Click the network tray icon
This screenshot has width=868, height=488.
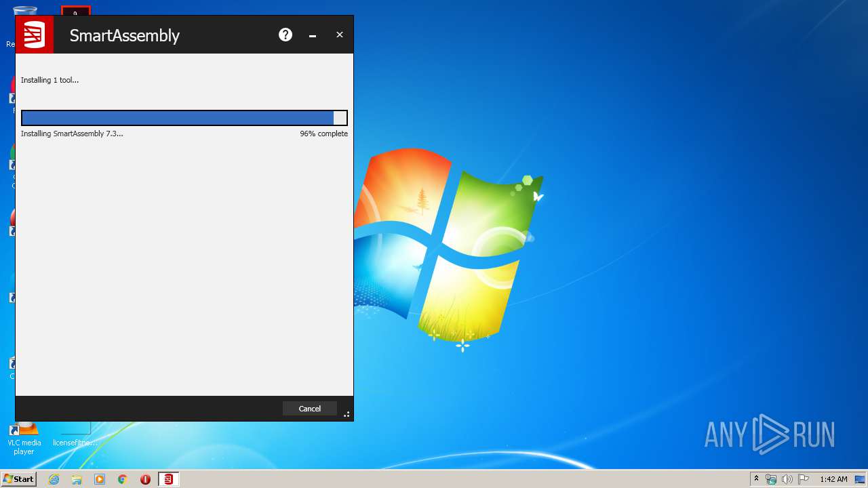coord(771,479)
